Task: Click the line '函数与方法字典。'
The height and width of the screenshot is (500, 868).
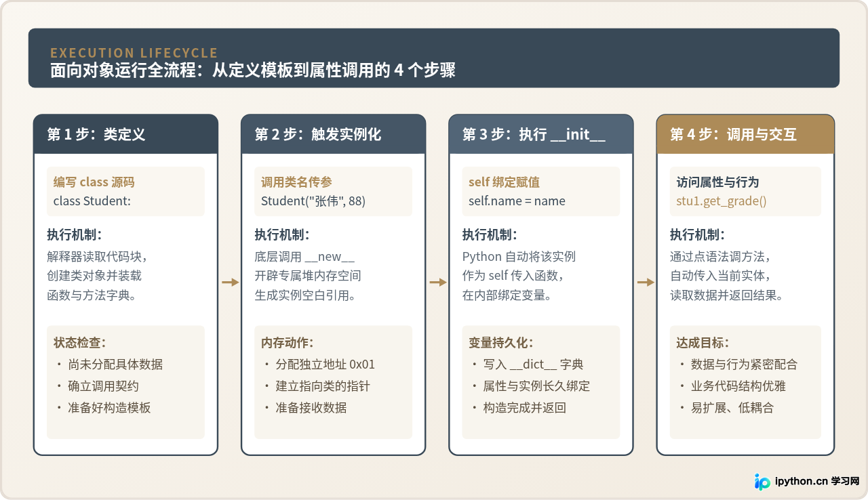Action: [x=92, y=295]
